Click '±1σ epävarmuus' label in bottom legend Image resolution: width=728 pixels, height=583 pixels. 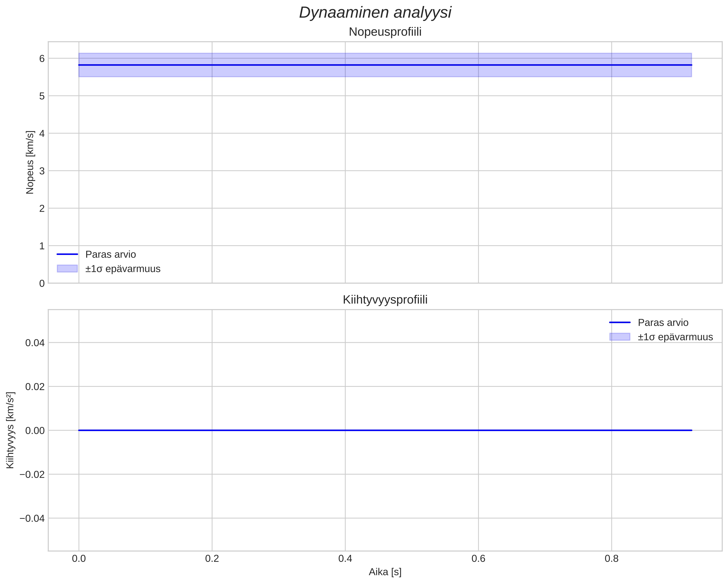[675, 337]
